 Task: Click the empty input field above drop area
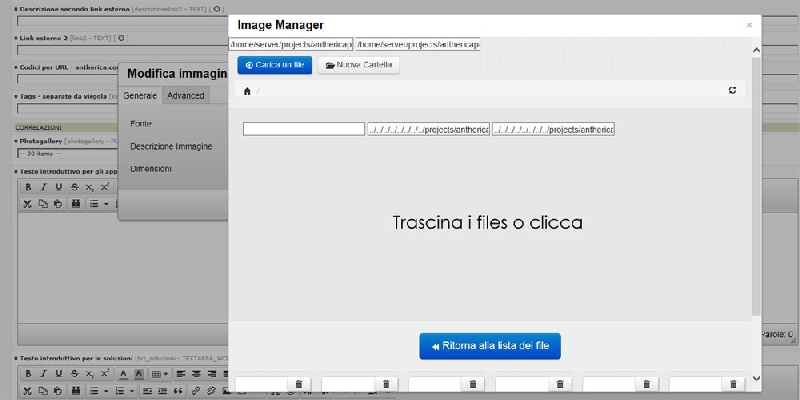pyautogui.click(x=303, y=129)
